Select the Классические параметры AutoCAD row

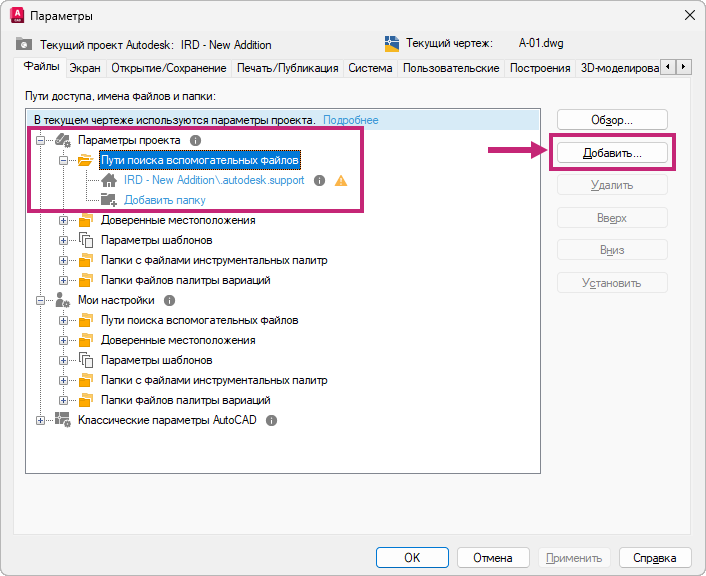[167, 420]
